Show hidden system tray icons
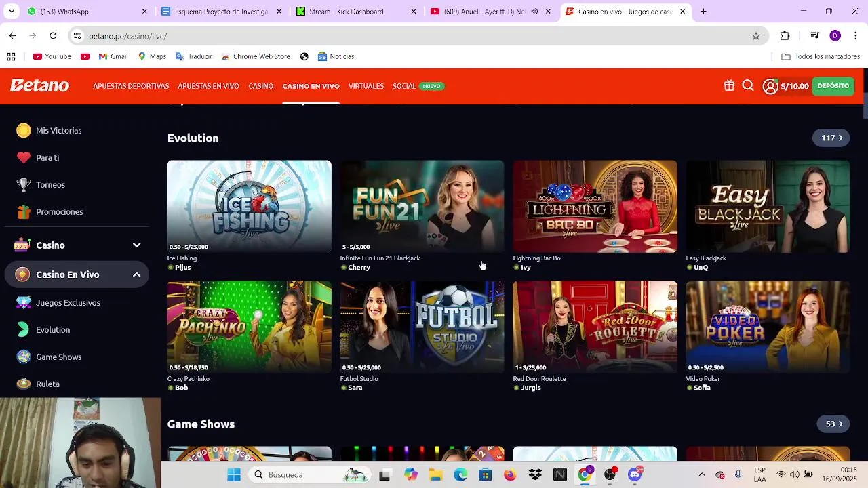 point(702,474)
